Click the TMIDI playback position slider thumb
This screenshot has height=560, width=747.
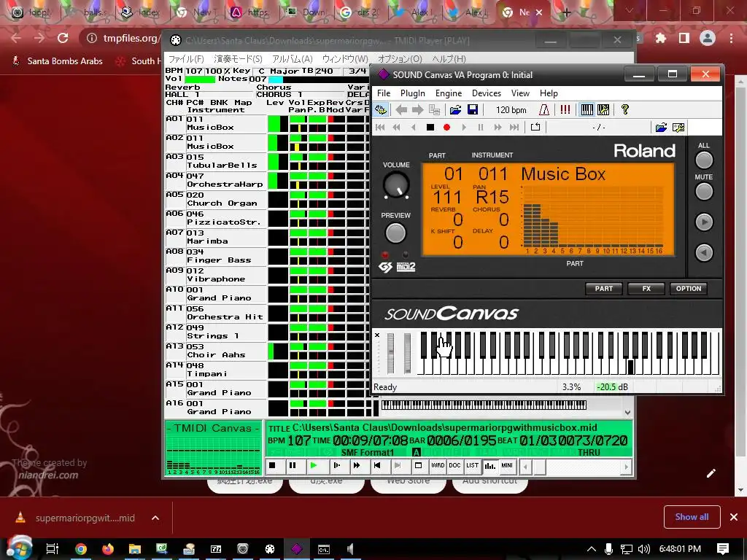coord(539,467)
